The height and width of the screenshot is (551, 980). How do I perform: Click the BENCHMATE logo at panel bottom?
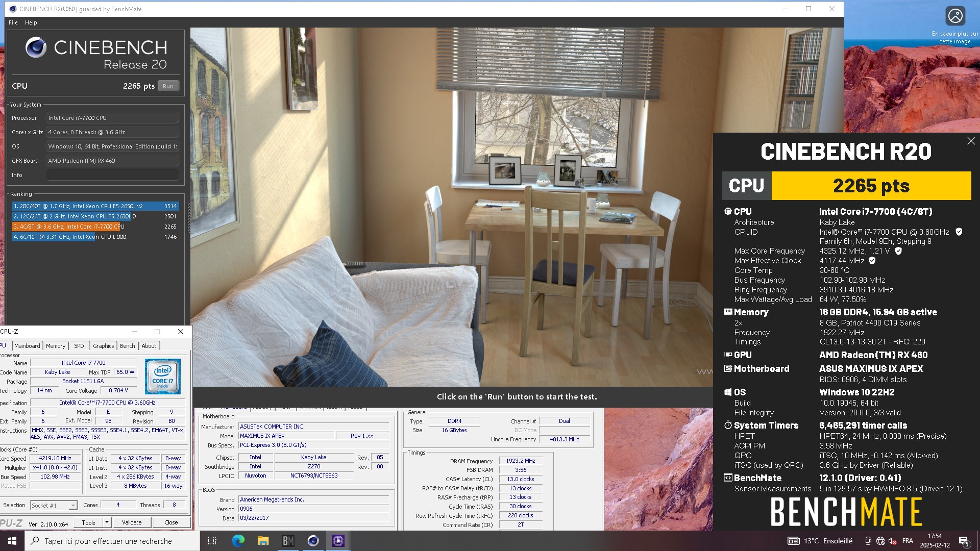846,512
